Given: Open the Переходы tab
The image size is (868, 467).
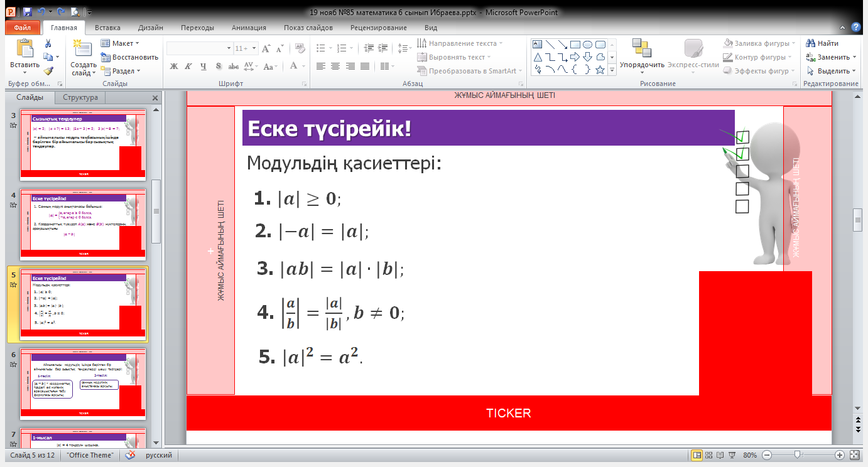Looking at the screenshot, I should pyautogui.click(x=197, y=28).
